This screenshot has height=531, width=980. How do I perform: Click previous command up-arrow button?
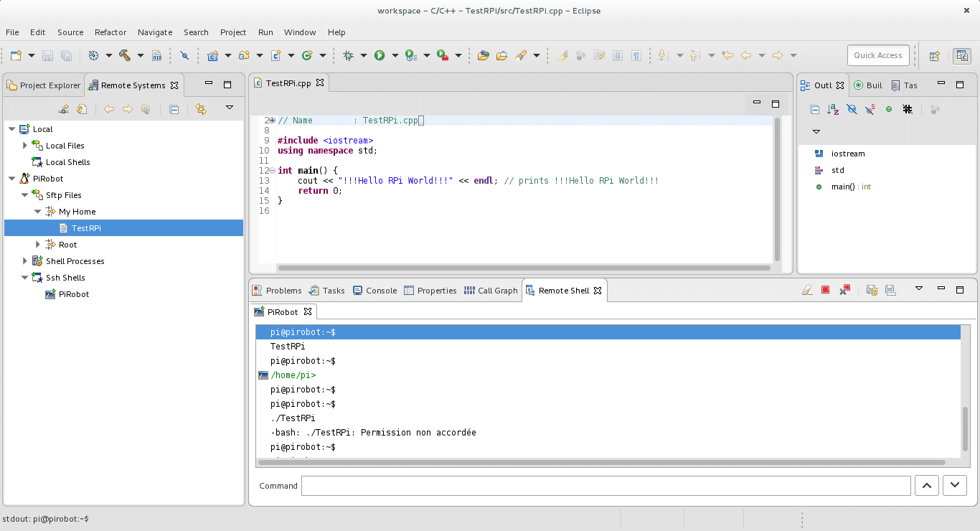(927, 486)
